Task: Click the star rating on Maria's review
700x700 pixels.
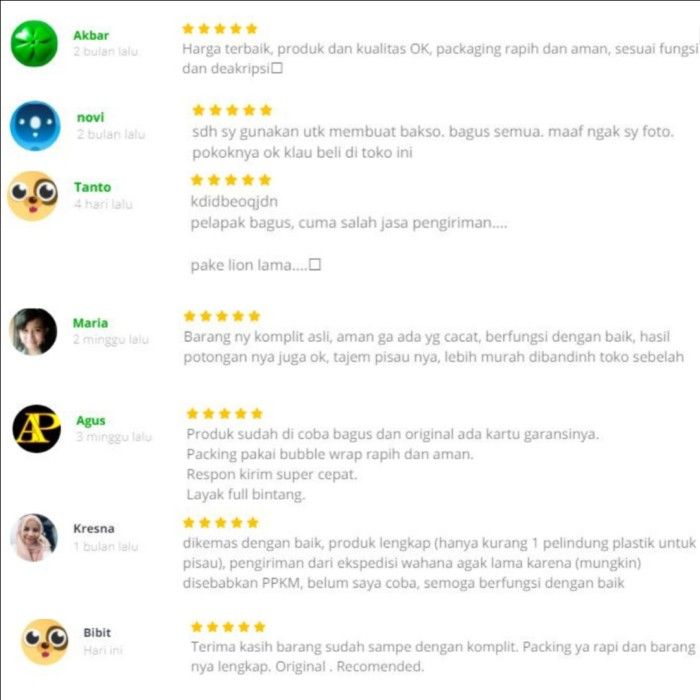Action: click(222, 317)
